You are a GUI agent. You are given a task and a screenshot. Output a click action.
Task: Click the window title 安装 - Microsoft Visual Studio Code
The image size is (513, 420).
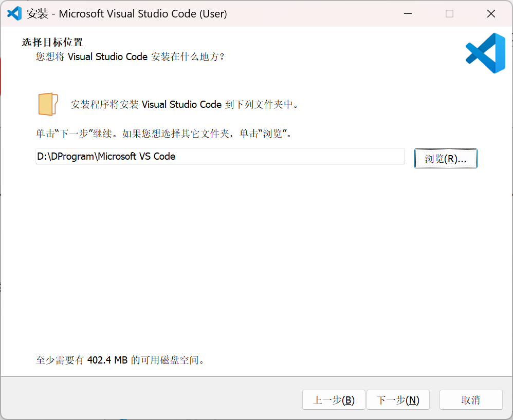[126, 14]
